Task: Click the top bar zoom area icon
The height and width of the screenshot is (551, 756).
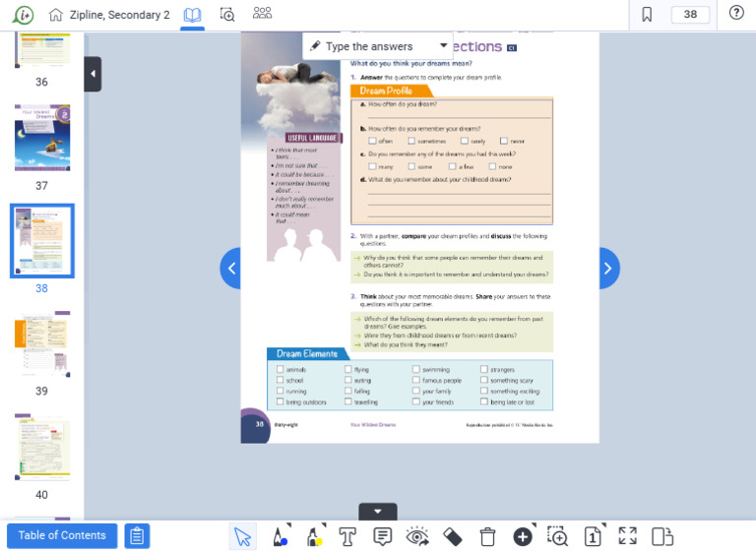Action: pyautogui.click(x=227, y=15)
